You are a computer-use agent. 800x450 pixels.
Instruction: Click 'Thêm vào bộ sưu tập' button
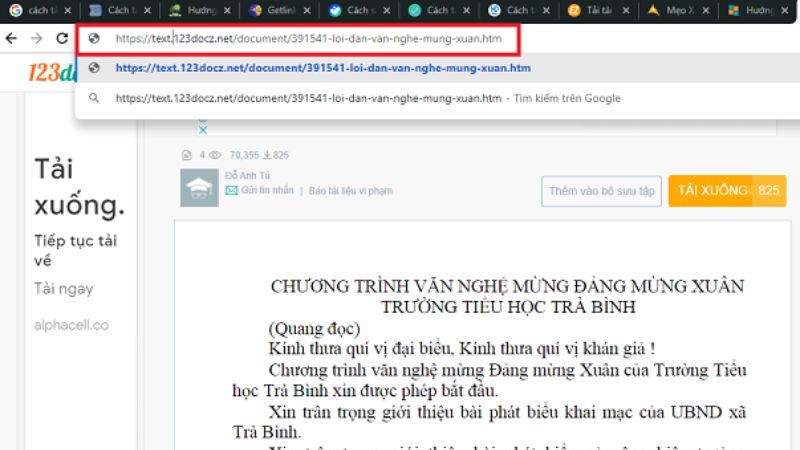(601, 191)
